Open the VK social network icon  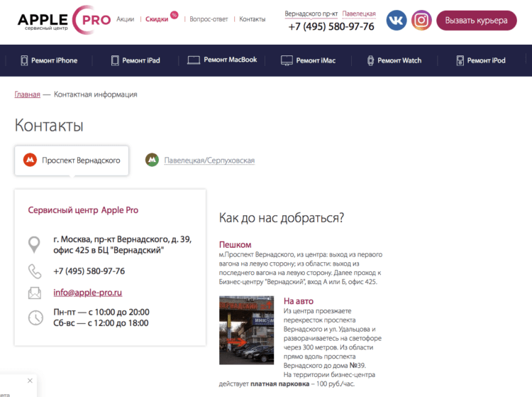coord(397,21)
